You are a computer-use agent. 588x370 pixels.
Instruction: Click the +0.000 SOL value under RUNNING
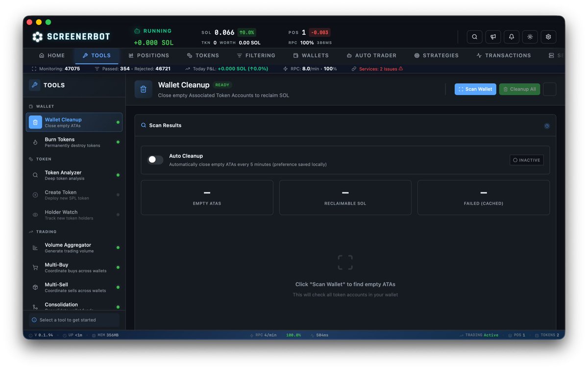point(153,43)
